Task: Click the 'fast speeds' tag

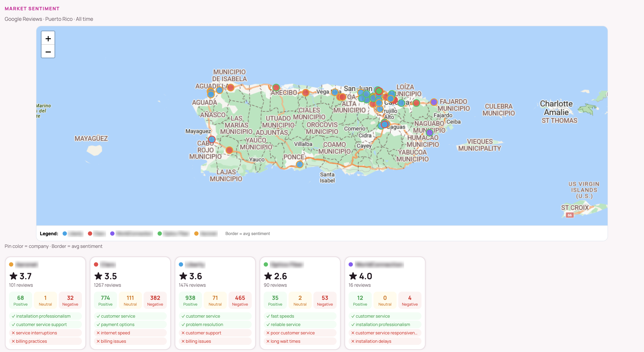Action: coord(300,316)
